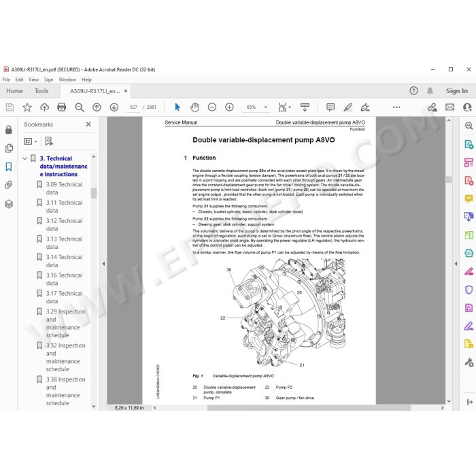Open the File menu
The height and width of the screenshot is (476, 476).
tap(6, 80)
